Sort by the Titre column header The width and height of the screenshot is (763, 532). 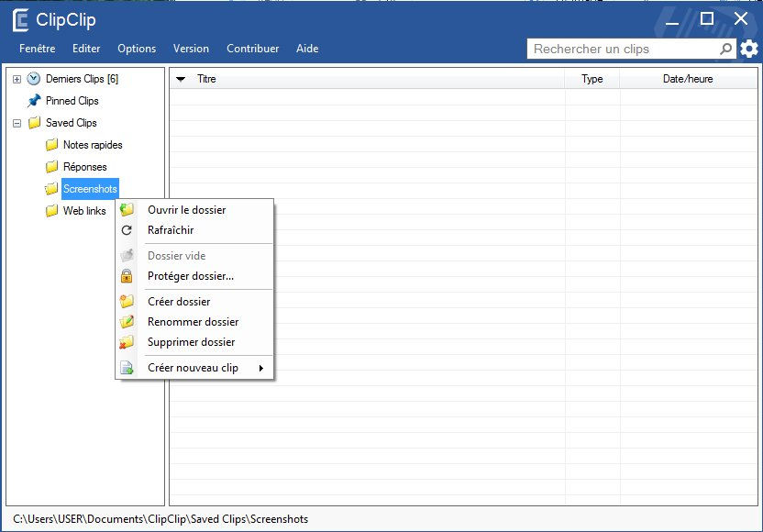pyautogui.click(x=367, y=79)
